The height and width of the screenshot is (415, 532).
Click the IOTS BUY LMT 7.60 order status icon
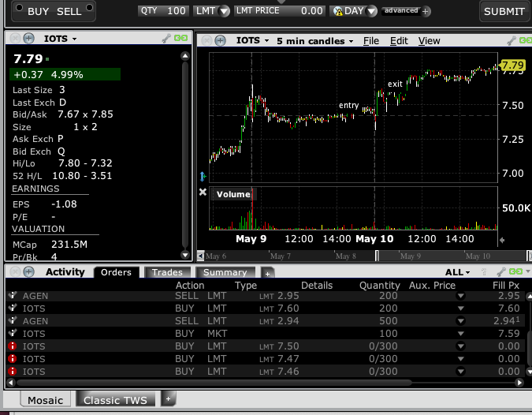click(13, 308)
